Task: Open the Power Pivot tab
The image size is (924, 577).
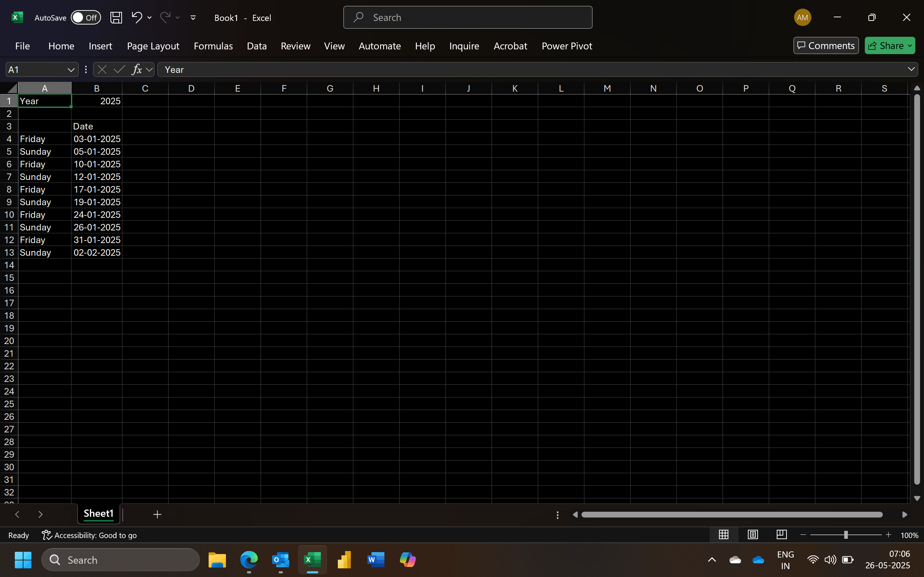Action: pyautogui.click(x=567, y=46)
